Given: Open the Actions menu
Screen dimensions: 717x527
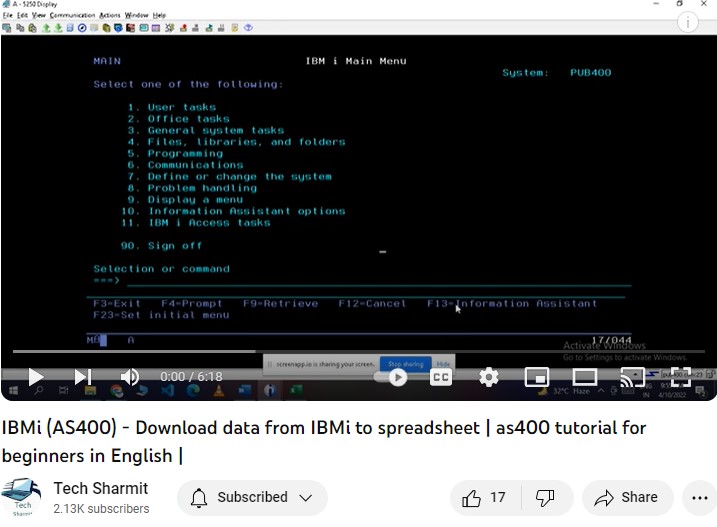Looking at the screenshot, I should (110, 15).
